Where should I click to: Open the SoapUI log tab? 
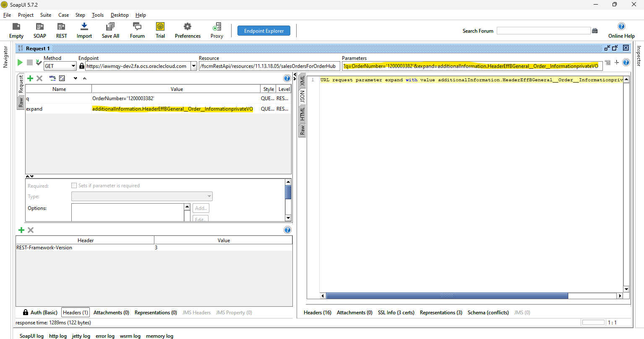click(x=31, y=336)
